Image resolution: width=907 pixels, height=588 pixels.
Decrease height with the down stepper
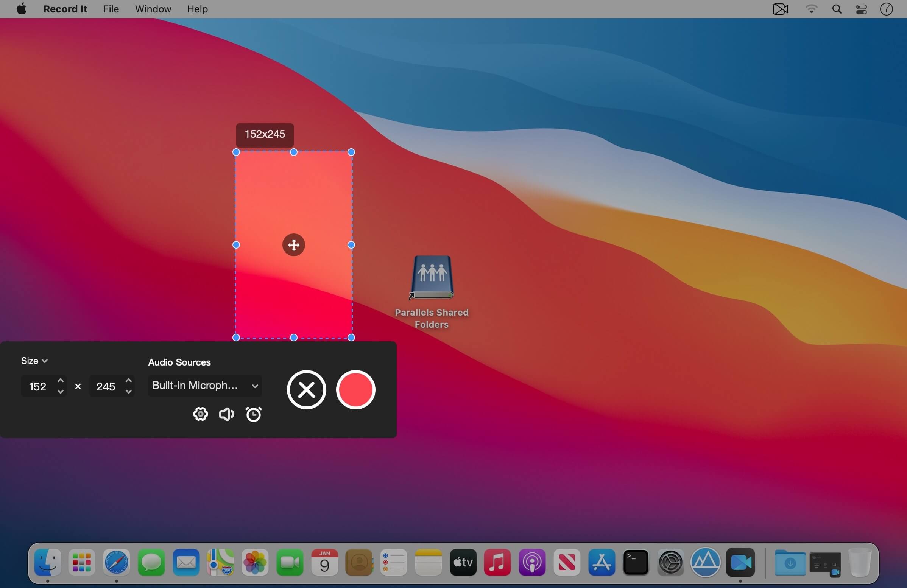[129, 392]
